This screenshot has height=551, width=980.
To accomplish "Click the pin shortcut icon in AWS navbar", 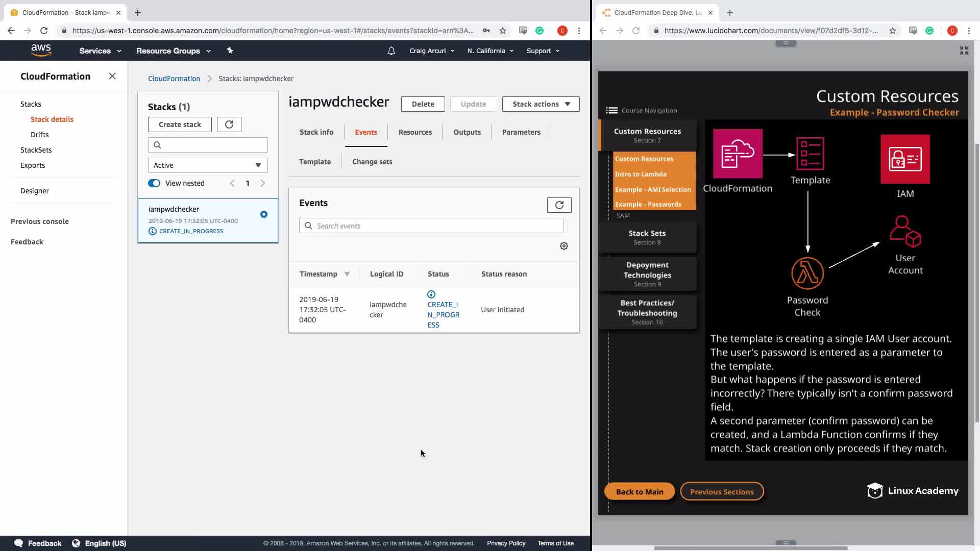I will click(230, 51).
